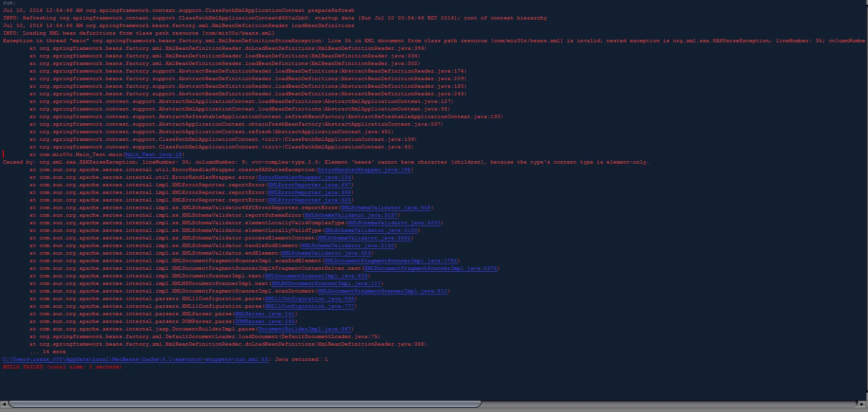Open the XMLSchemaValidator.java:2140 link
Screen dimensions: 868x412
[x=348, y=246]
